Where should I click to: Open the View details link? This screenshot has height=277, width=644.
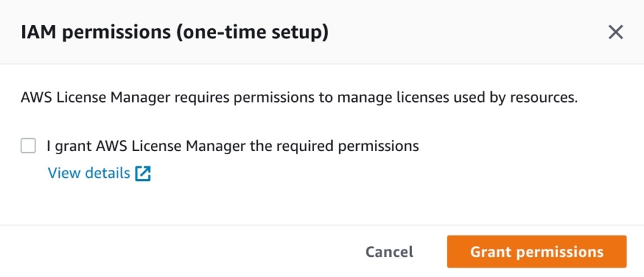99,173
